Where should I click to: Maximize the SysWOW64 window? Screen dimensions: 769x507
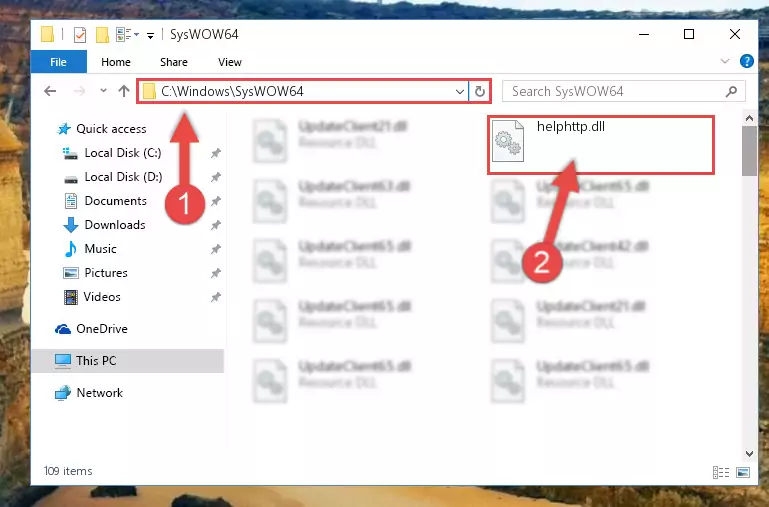689,34
